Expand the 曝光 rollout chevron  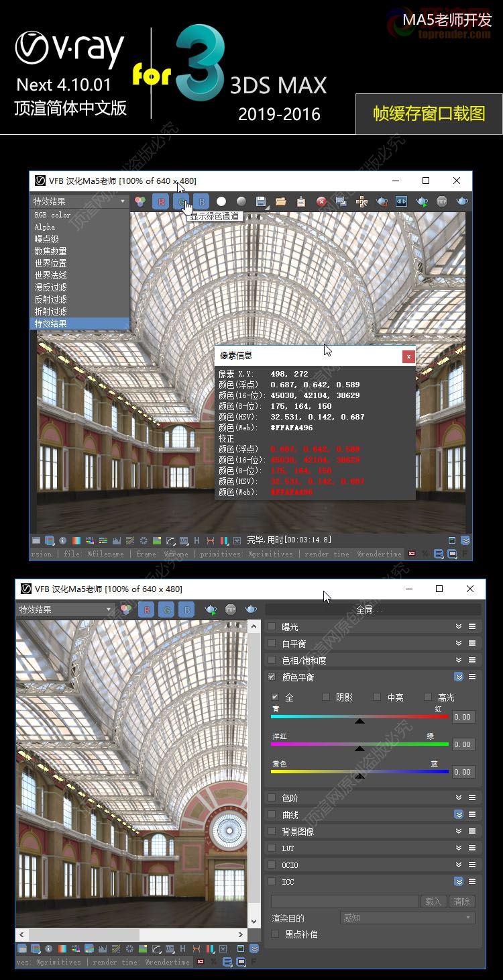[459, 626]
